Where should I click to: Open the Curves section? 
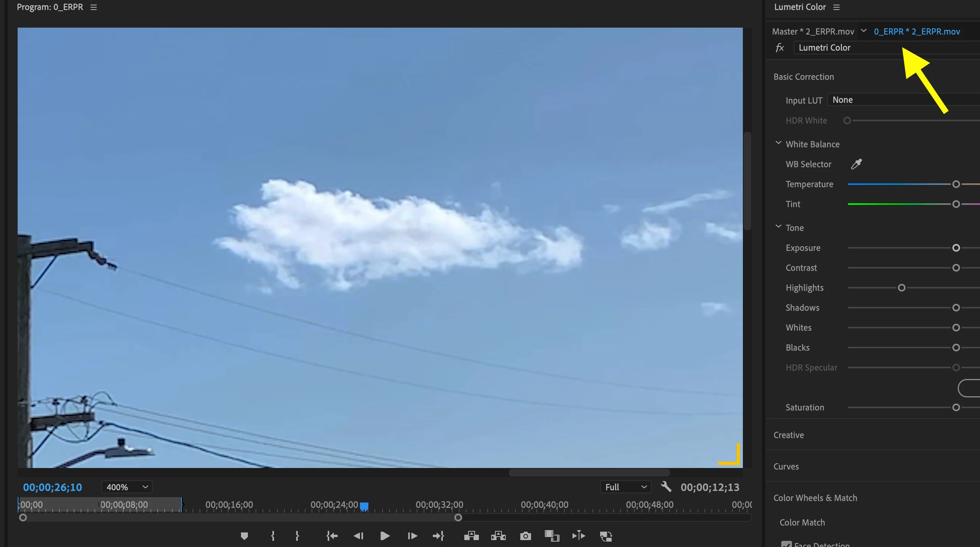click(786, 466)
